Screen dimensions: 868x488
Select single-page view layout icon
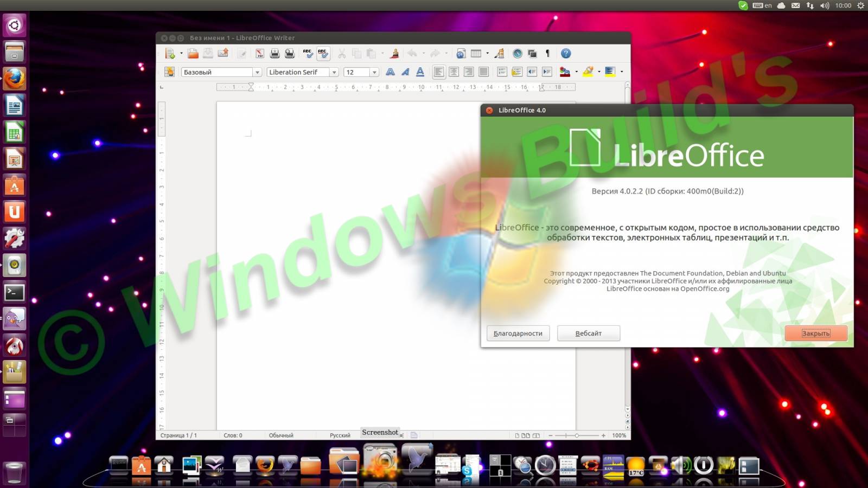click(517, 435)
